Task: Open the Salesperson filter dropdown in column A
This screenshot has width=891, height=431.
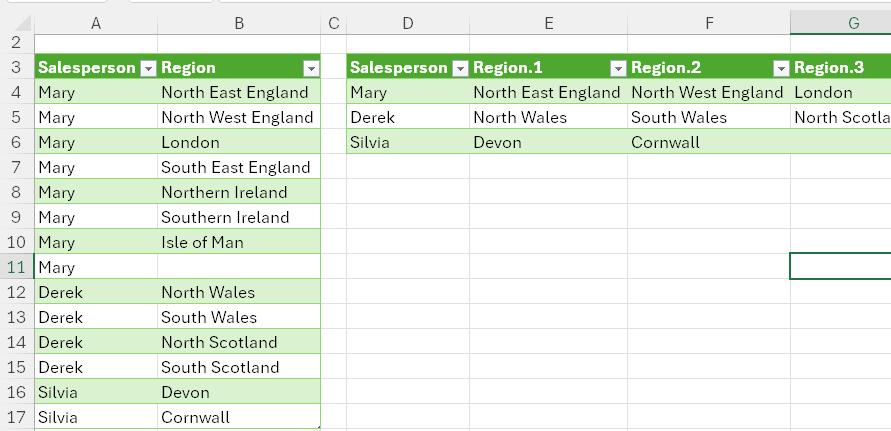Action: tap(148, 69)
